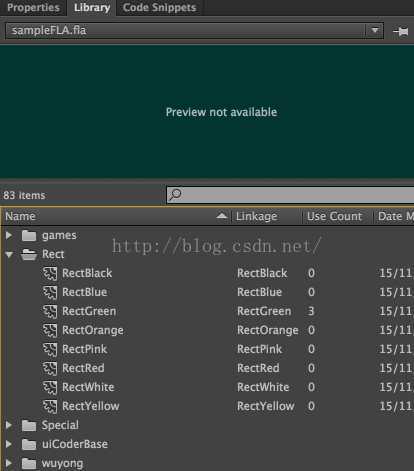This screenshot has width=414, height=471.
Task: Select the RectBlack symbol name
Action: (87, 273)
